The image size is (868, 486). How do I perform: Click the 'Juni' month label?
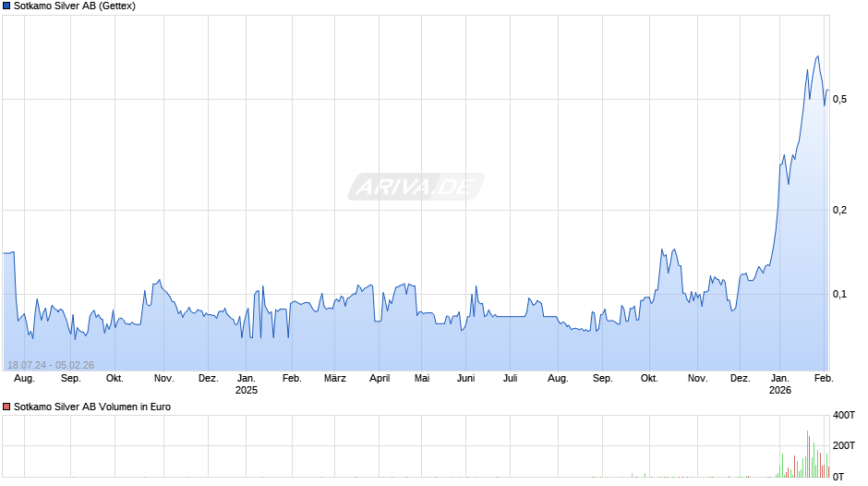466,379
